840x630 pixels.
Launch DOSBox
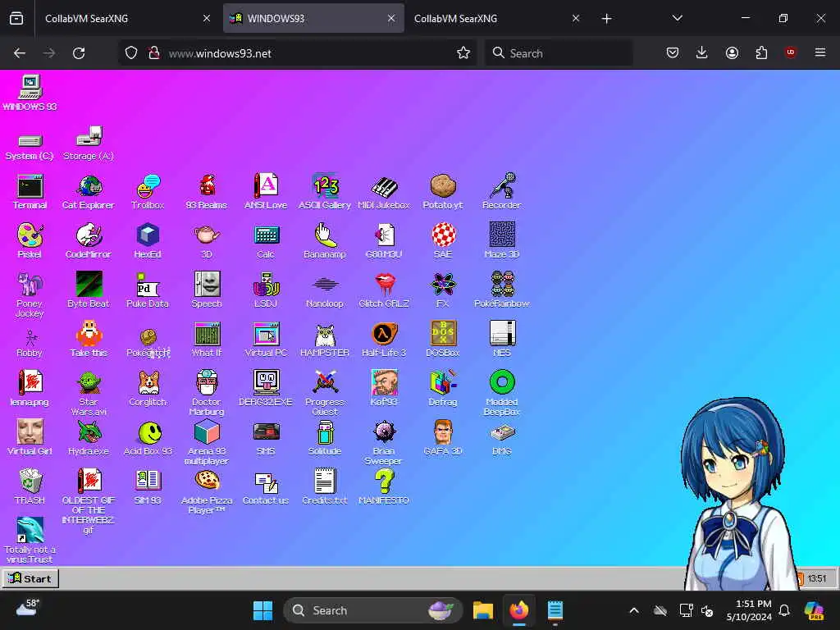click(x=443, y=339)
